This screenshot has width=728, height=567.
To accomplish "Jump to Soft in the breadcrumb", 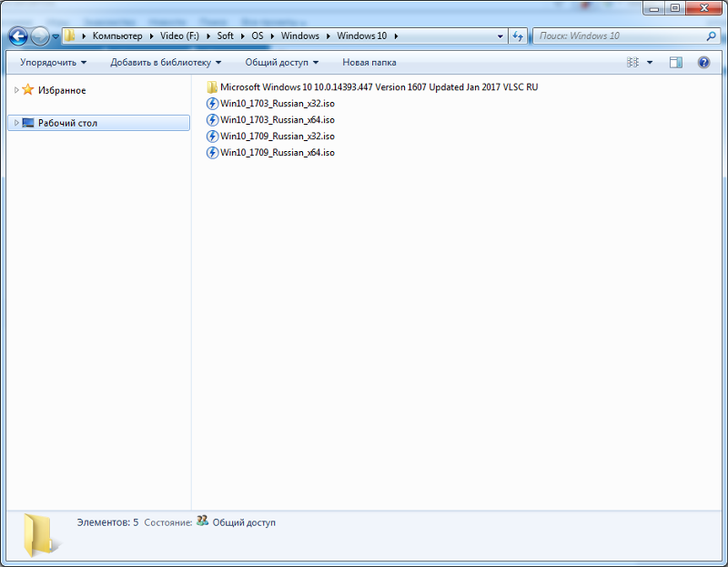I will click(x=225, y=35).
